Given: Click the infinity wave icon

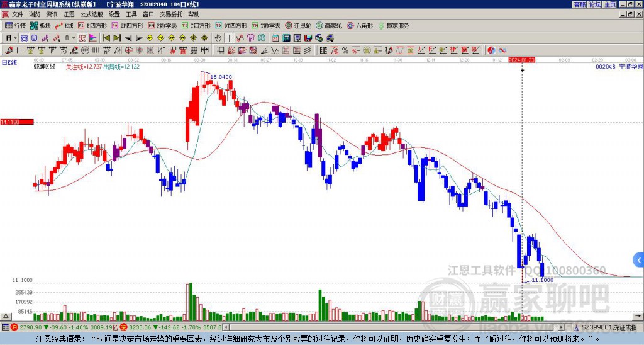Looking at the screenshot, I should click(x=502, y=50).
